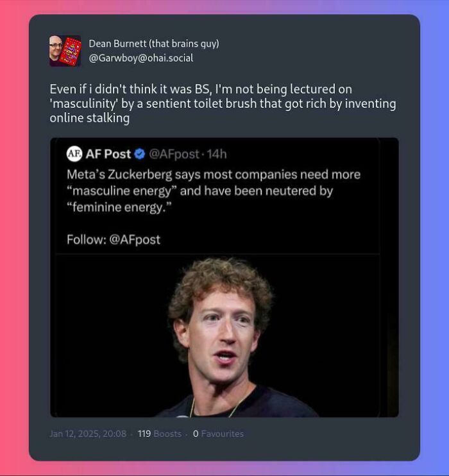The height and width of the screenshot is (476, 449).
Task: View the '0 Favourites' count
Action: pos(218,434)
